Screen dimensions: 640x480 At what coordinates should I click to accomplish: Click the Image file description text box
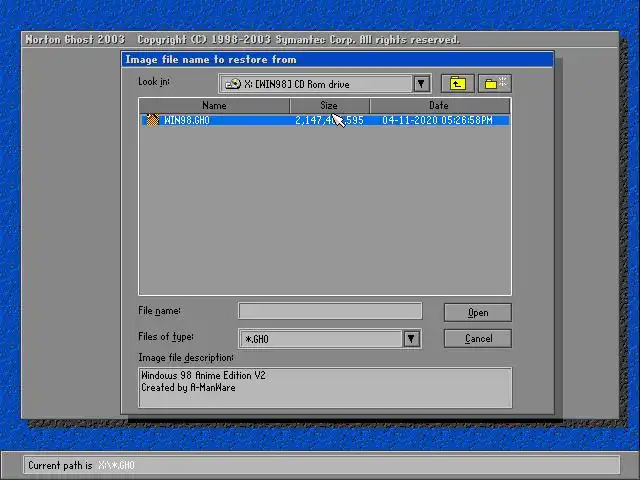(x=325, y=387)
